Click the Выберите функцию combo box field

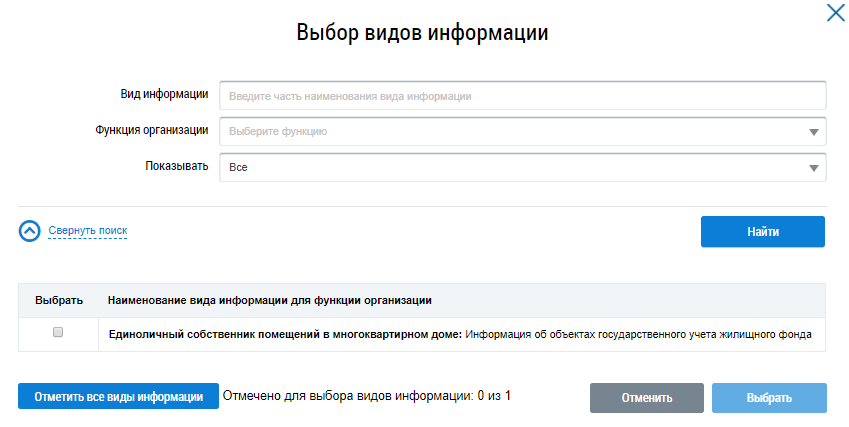pos(510,131)
